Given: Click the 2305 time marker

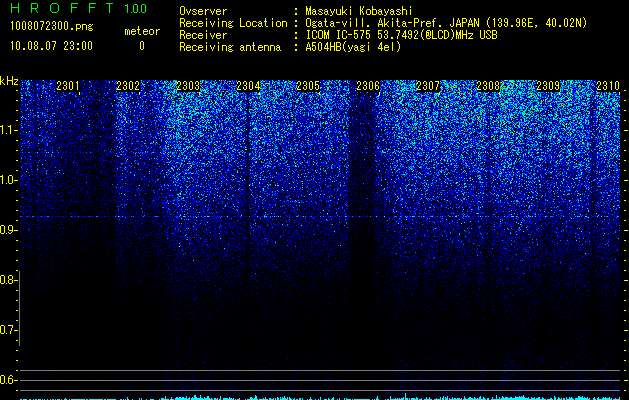Looking at the screenshot, I should [308, 86].
